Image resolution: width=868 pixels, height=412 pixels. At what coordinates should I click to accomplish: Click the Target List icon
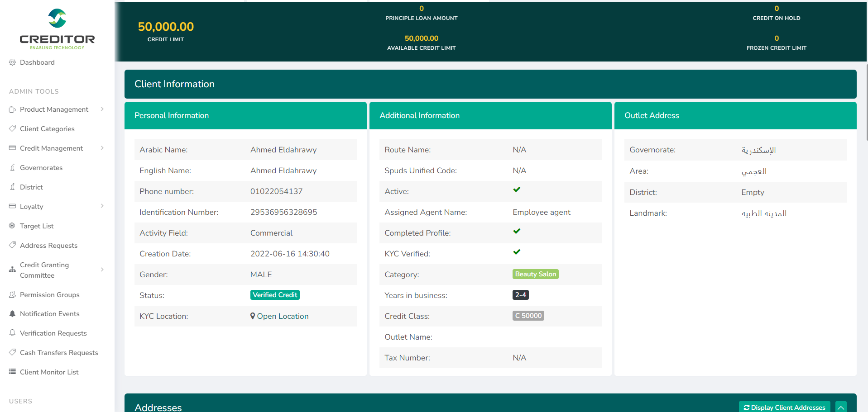tap(12, 226)
